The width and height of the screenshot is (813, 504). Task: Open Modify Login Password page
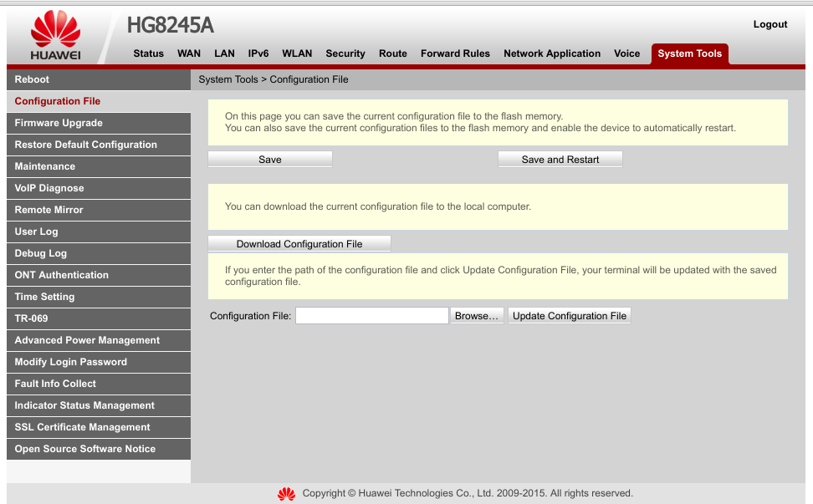pos(99,363)
